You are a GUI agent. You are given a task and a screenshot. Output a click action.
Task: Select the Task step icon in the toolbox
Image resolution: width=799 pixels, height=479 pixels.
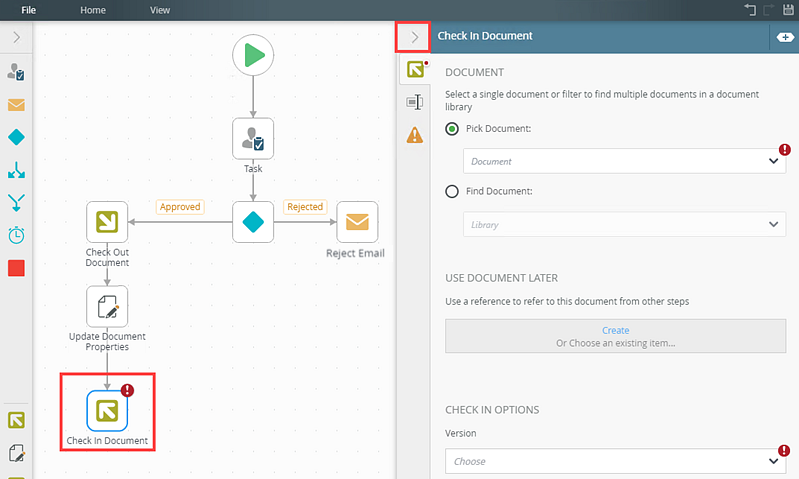[16, 72]
